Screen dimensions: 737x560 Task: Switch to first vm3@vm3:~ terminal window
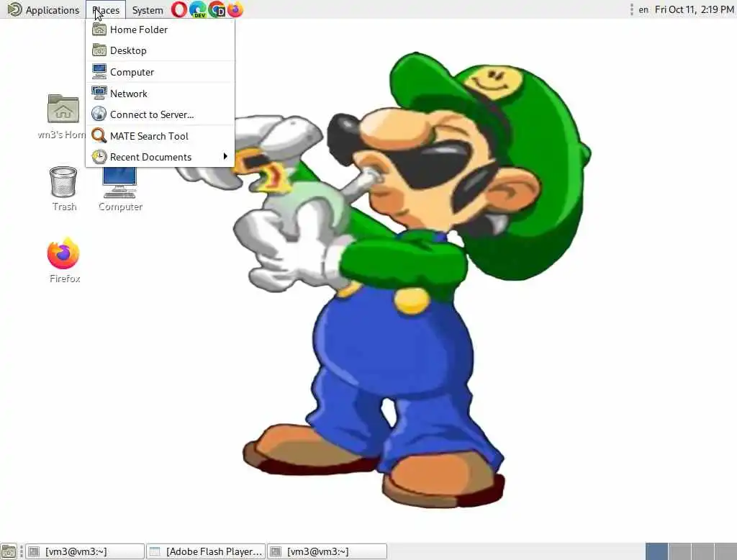tap(85, 551)
